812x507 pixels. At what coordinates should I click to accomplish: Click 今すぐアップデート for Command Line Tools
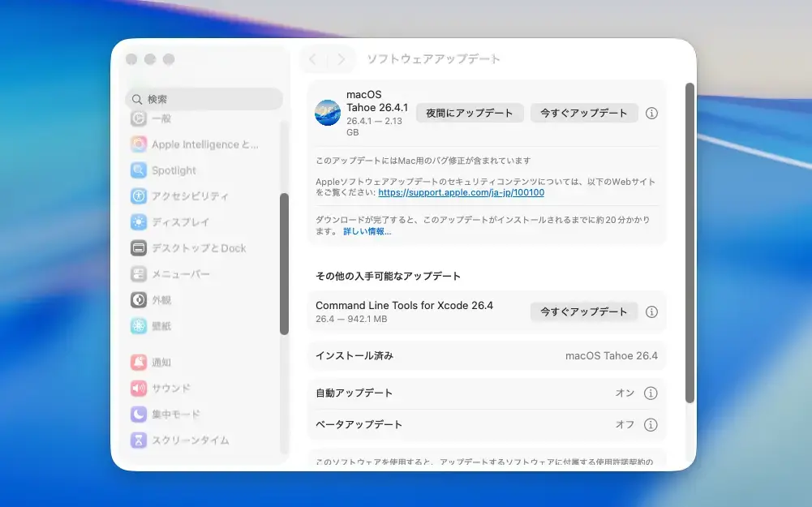pyautogui.click(x=583, y=312)
